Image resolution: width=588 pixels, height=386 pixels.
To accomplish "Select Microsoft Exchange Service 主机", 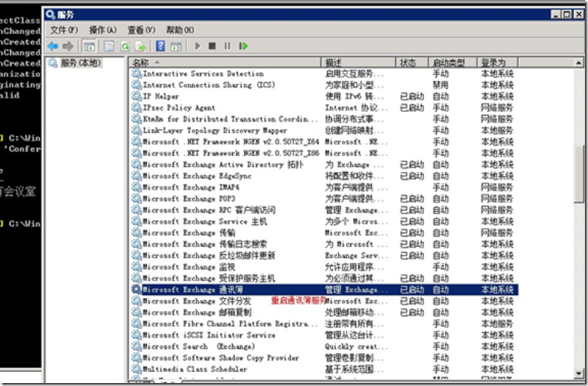I will point(205,221).
